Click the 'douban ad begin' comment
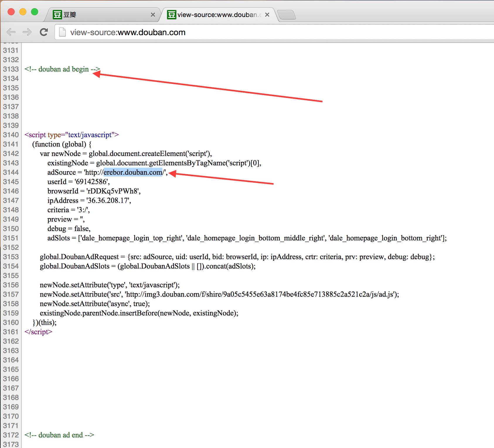This screenshot has width=494, height=448. [62, 69]
